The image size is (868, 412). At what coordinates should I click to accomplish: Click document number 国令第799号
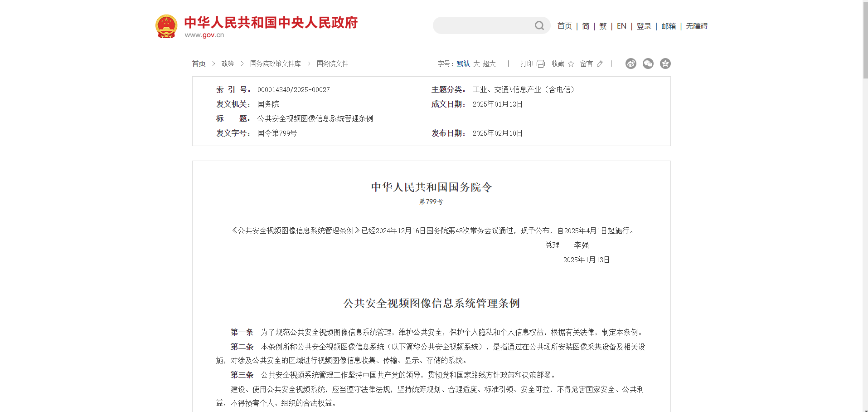[x=277, y=133]
